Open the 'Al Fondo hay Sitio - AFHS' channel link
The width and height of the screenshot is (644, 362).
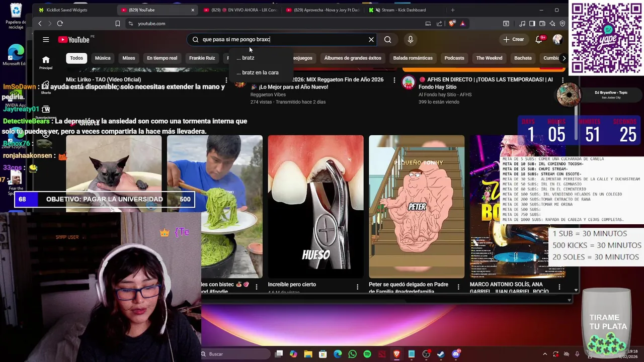(x=445, y=95)
